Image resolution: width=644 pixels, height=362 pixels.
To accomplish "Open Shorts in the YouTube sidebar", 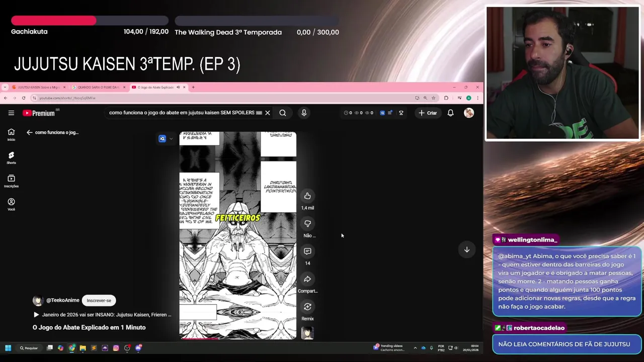I will pos(11,158).
